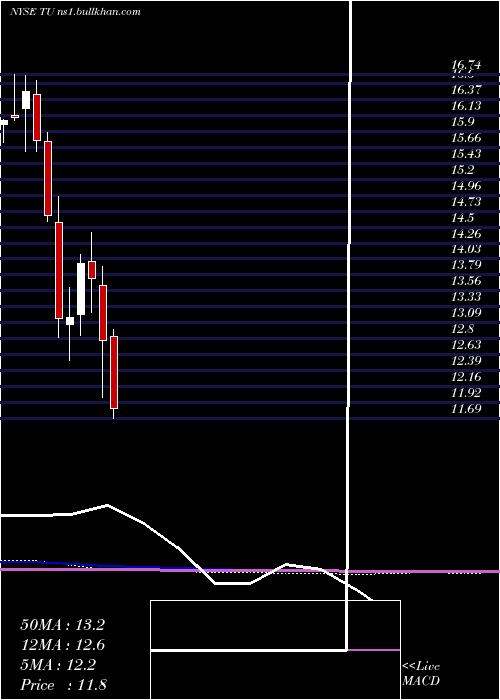The height and width of the screenshot is (700, 500).
Task: Select the tall white candlestick near 13.56
Action: coord(81,289)
